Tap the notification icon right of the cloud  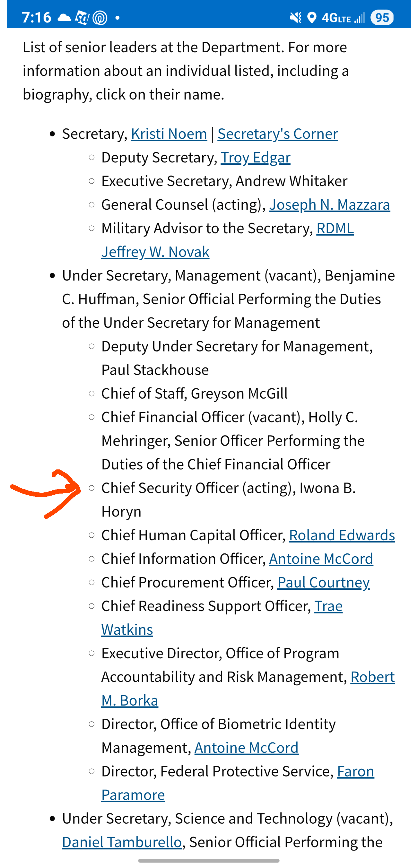point(82,17)
